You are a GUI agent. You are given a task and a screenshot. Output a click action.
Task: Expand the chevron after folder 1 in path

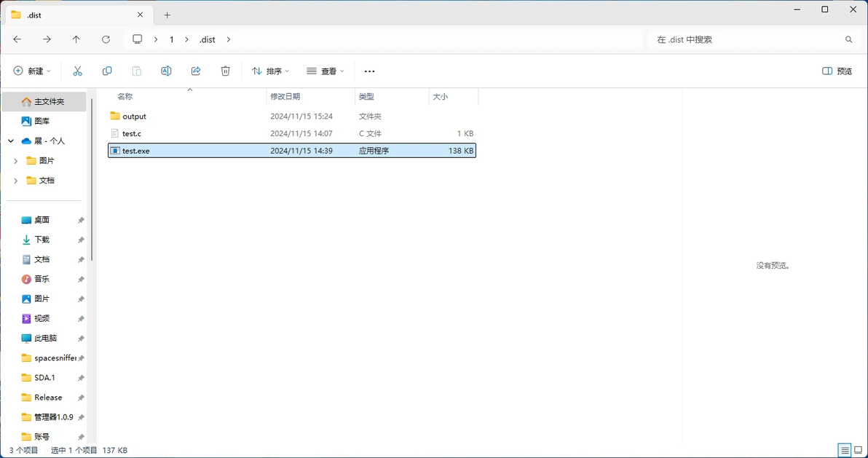[186, 39]
